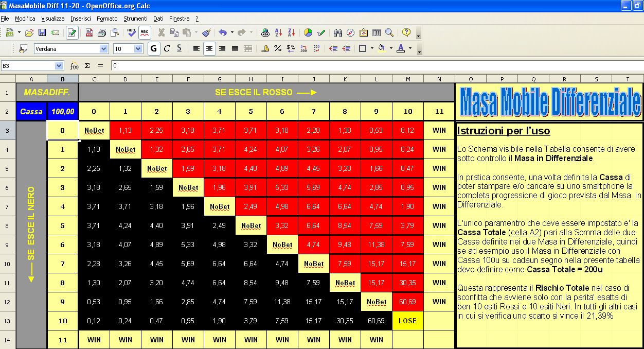The height and width of the screenshot is (349, 644).
Task: Run spelling check (ABC checkmark)
Action: click(132, 32)
